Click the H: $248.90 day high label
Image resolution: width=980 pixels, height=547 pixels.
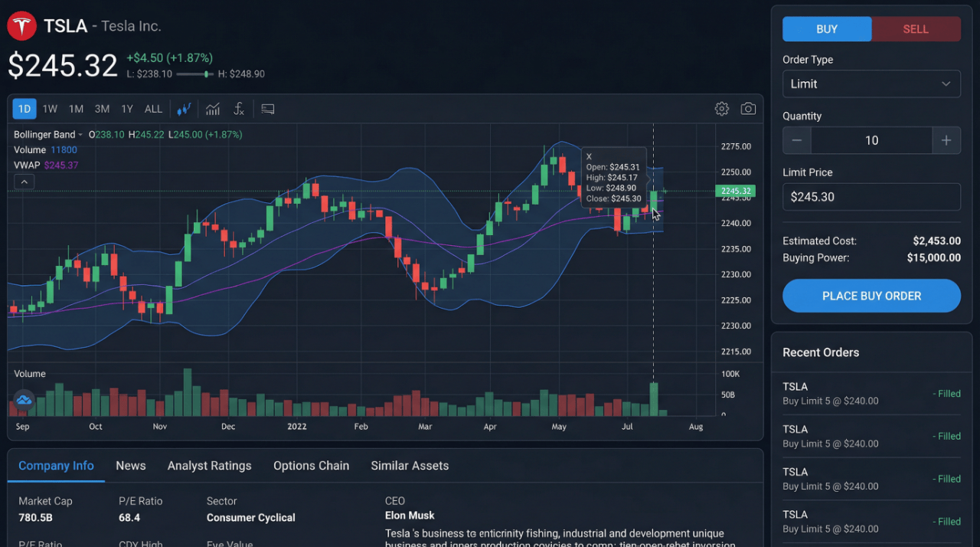pyautogui.click(x=241, y=74)
